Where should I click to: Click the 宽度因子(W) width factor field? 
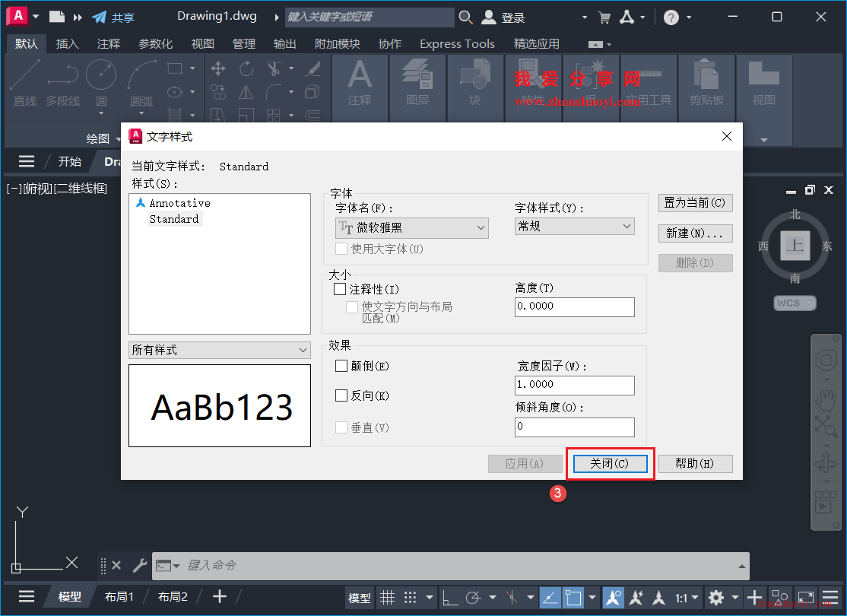click(x=575, y=385)
